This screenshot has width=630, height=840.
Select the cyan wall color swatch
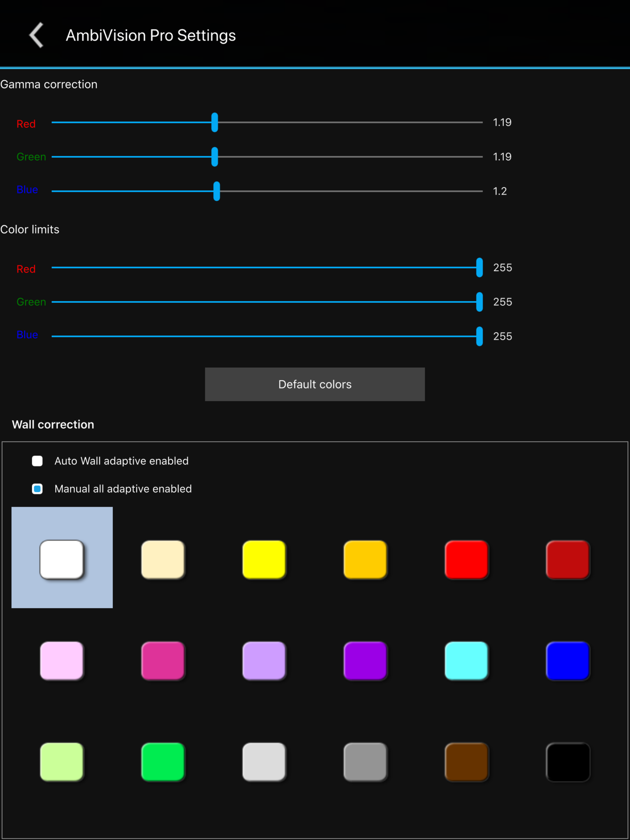point(466,661)
